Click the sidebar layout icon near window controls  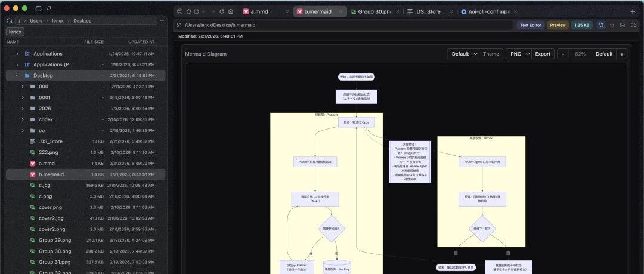tap(38, 8)
